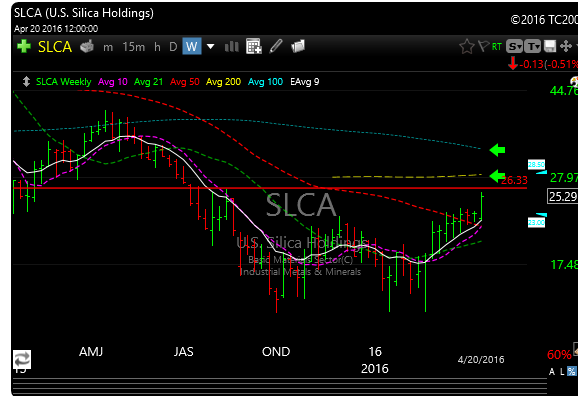The height and width of the screenshot is (396, 578).
Task: Click the four-way move arrows icon
Action: [565, 46]
